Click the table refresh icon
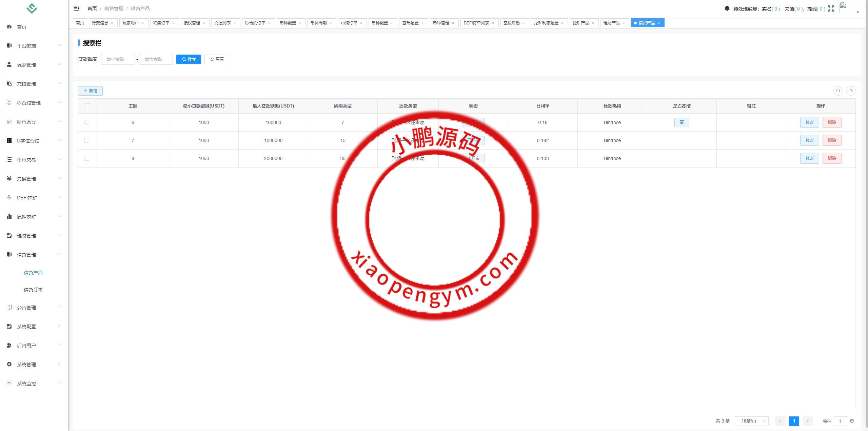The image size is (868, 431). point(851,91)
